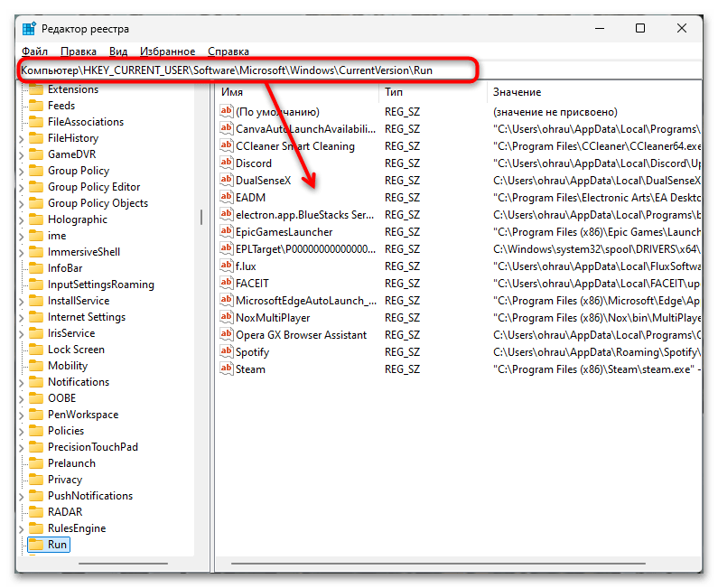This screenshot has height=588, width=718.
Task: Select the Extensions key
Action: click(x=73, y=89)
